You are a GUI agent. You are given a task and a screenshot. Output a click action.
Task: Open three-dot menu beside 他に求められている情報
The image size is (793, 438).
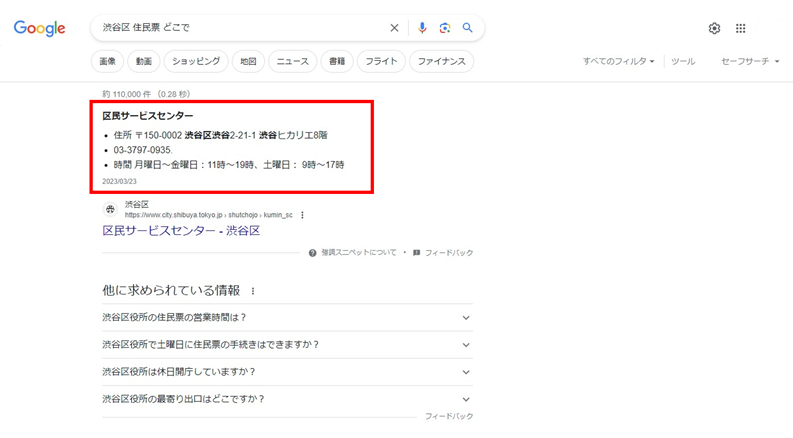pos(253,291)
